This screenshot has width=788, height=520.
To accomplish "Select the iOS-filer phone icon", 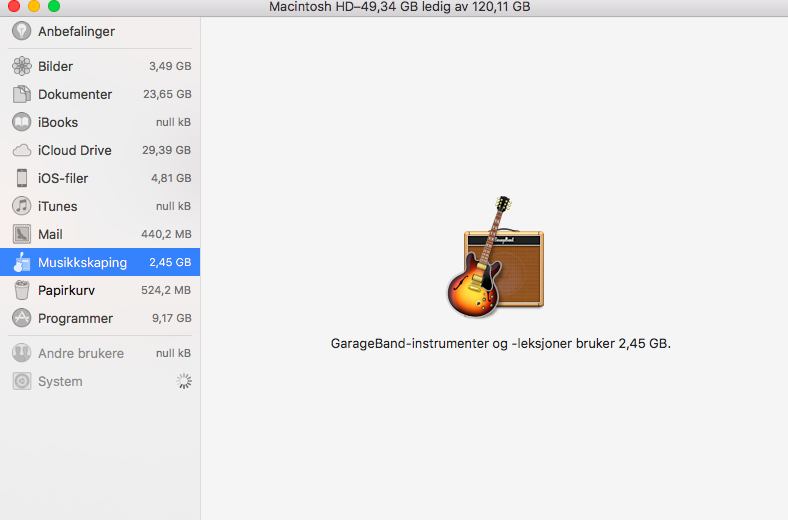I will pos(22,178).
